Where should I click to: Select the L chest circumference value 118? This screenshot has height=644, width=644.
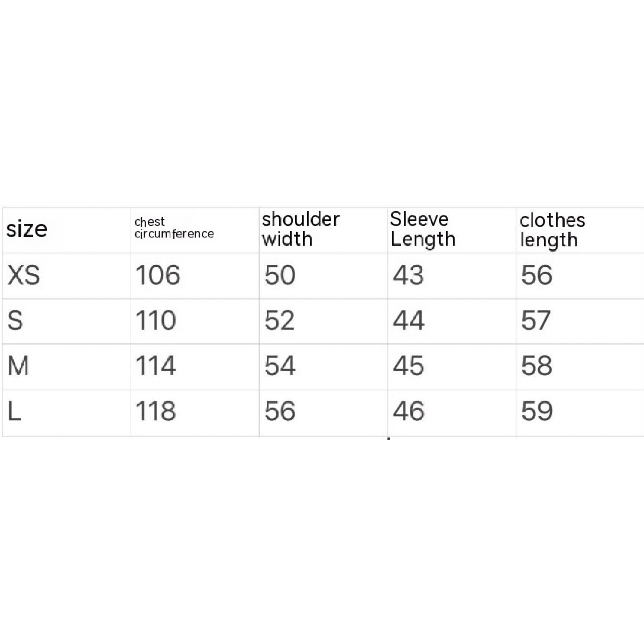pos(156,411)
